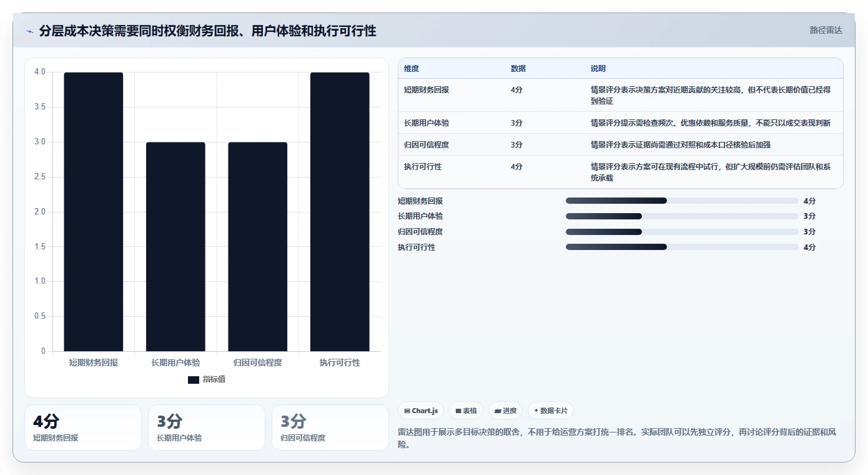Click the 4分 score beside the 短期财务回报 progress bar
The width and height of the screenshot is (868, 475).
coord(810,201)
